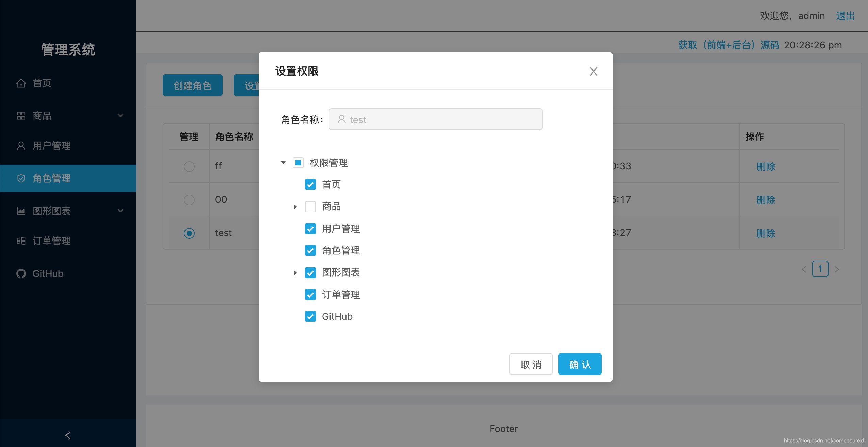Uncheck the GitHub permission checkbox
Screen dimensions: 868x447
[x=310, y=316]
